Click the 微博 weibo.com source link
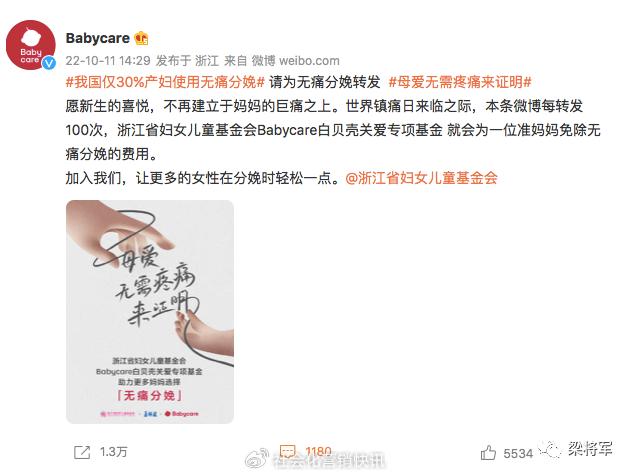This screenshot has width=633, height=476. click(x=296, y=61)
